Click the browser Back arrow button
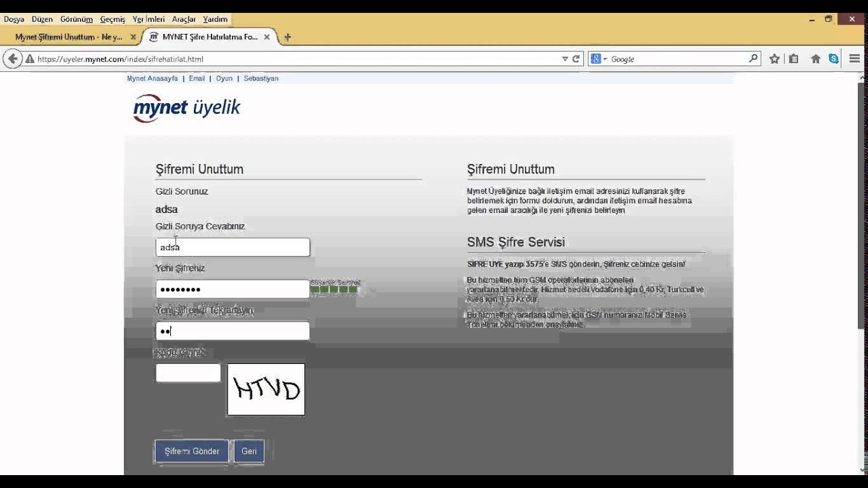This screenshot has width=868, height=488. 13,59
